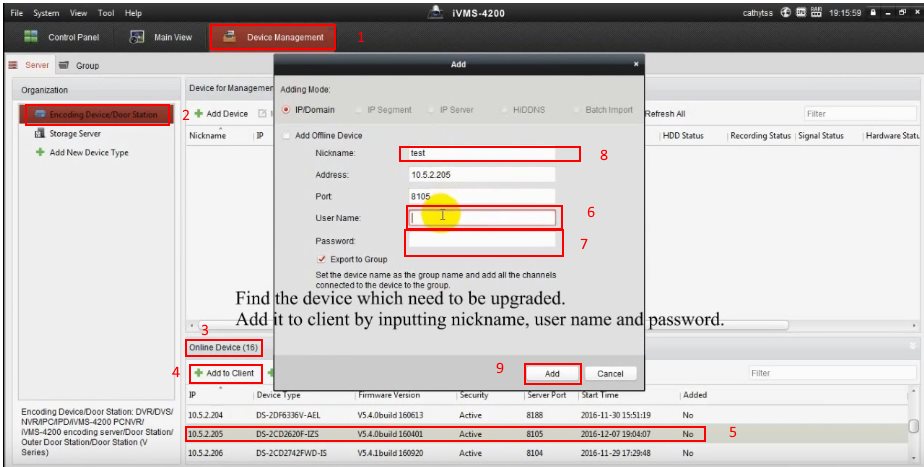
Task: Click the Add New Device Type plus icon
Action: tap(41, 152)
